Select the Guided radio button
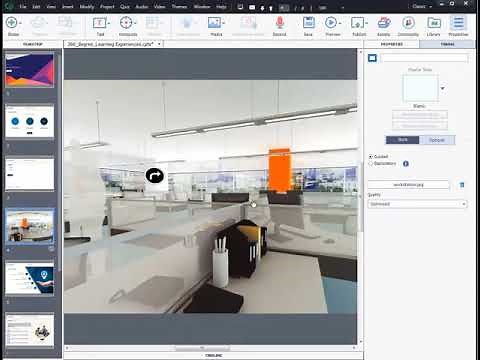Screen dimensions: 480x360 pos(370,156)
